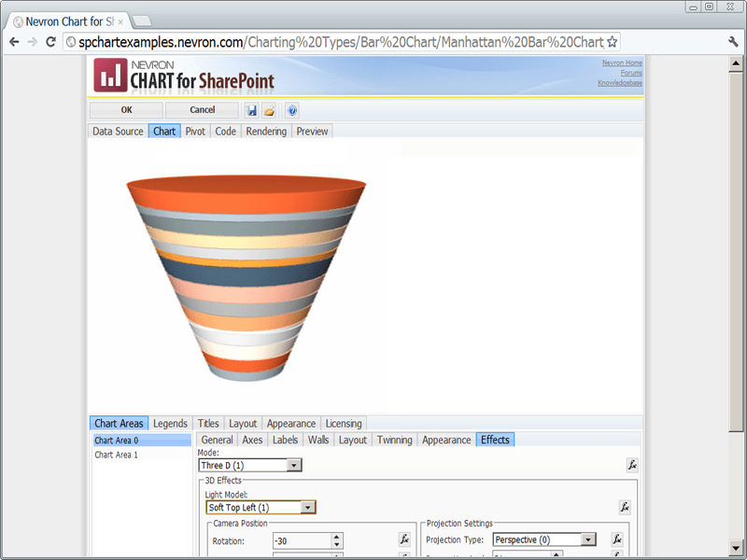Image resolution: width=747 pixels, height=560 pixels.
Task: Click in the Rotation value field
Action: click(x=299, y=539)
